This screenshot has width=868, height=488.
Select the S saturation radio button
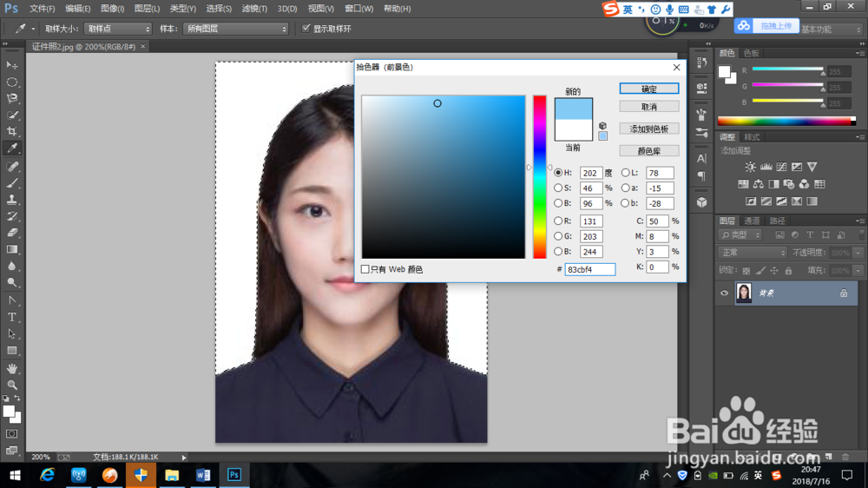point(558,188)
